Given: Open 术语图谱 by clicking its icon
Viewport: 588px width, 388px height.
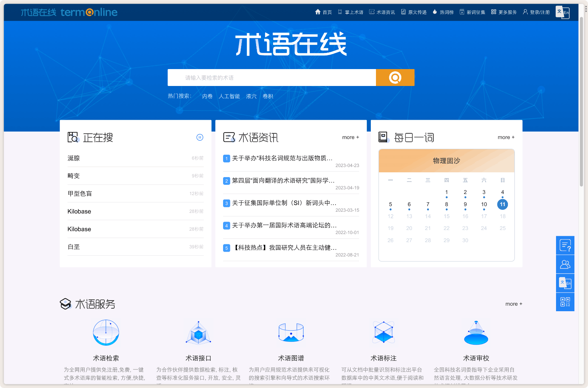Looking at the screenshot, I should tap(291, 333).
